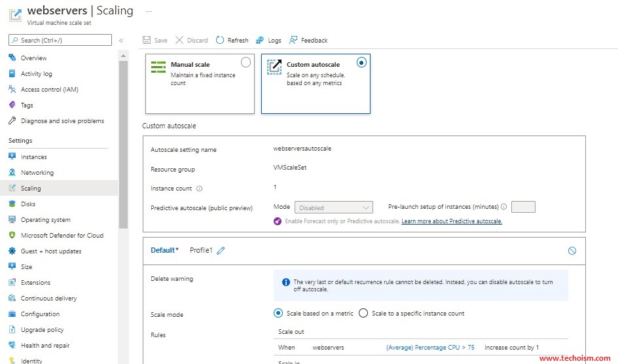618x364 pixels.
Task: Click the Extensions icon
Action: point(12,282)
